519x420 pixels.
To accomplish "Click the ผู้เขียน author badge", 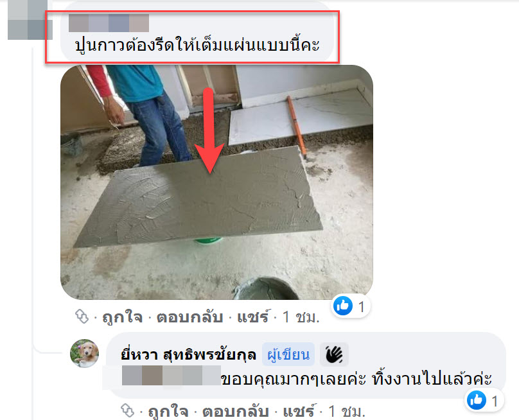I will [x=288, y=354].
